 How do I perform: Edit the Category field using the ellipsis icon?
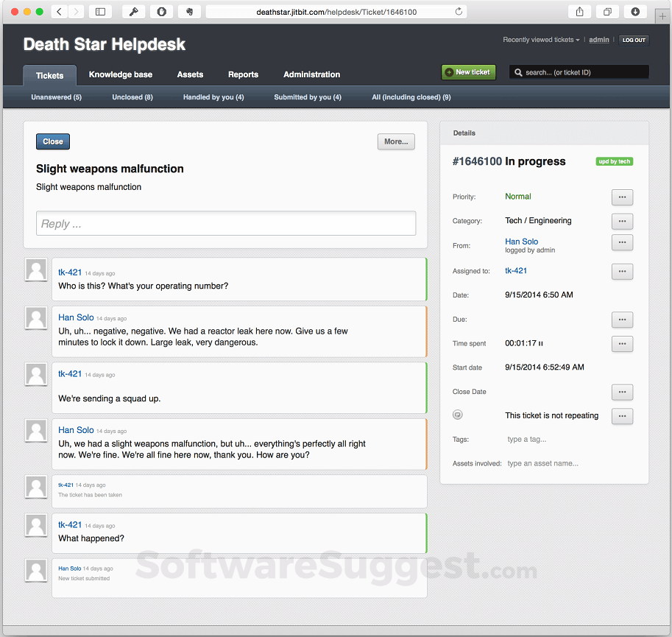tap(622, 221)
